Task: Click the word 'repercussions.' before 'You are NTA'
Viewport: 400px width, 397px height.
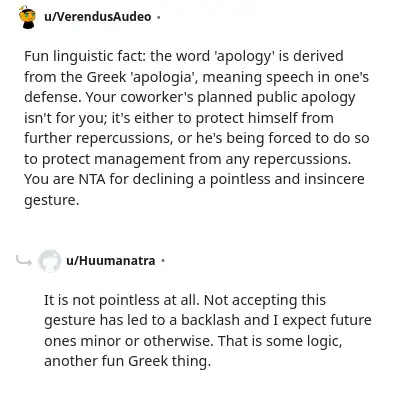Action: click(302, 159)
